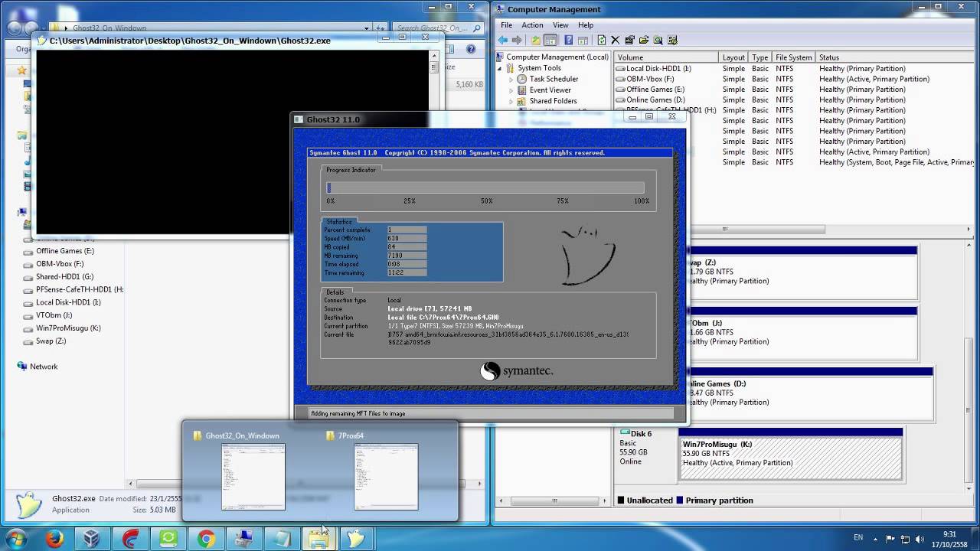
Task: Click the 7Prox64 preview thumbnail
Action: click(x=386, y=477)
